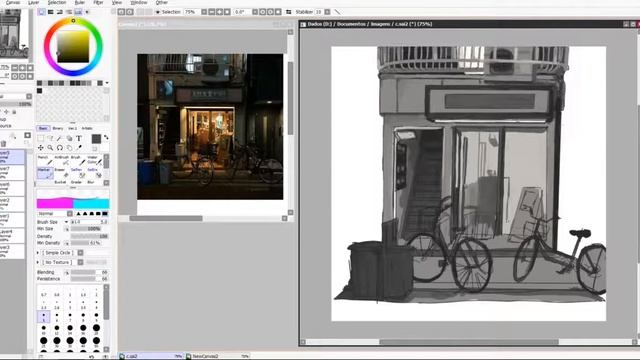The width and height of the screenshot is (640, 360).
Task: Swap foreground and background colors
Action: coord(106,138)
